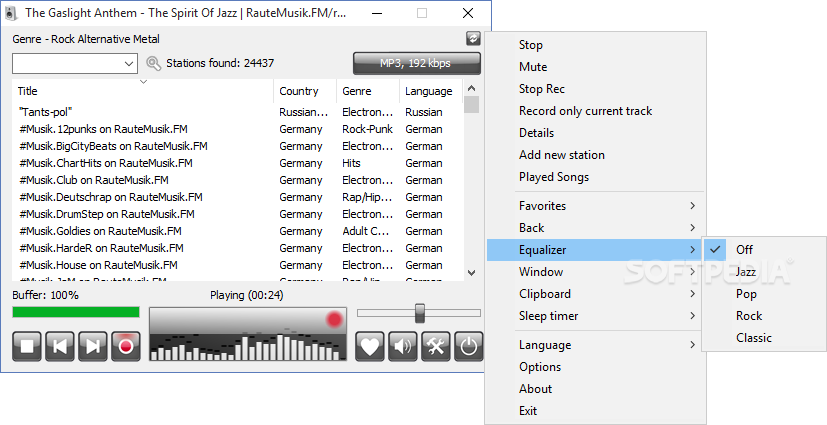The height and width of the screenshot is (425, 827).
Task: Select #Musik.12punks on RauteMusik.FM
Action: tap(238, 129)
